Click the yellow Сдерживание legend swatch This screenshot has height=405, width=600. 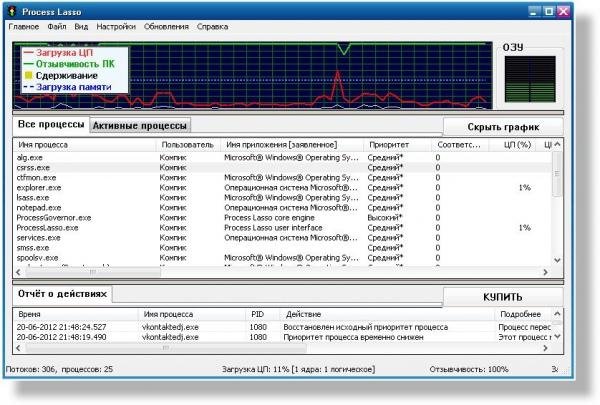tap(28, 75)
